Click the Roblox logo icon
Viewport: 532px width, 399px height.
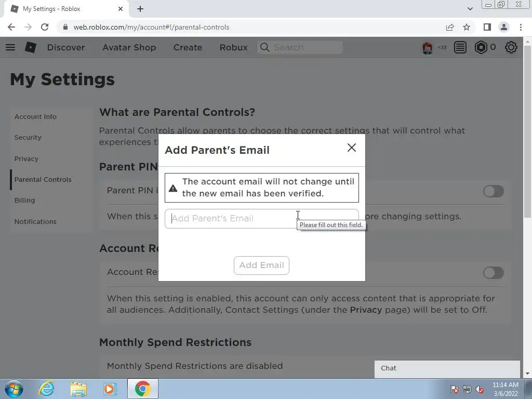click(x=31, y=47)
